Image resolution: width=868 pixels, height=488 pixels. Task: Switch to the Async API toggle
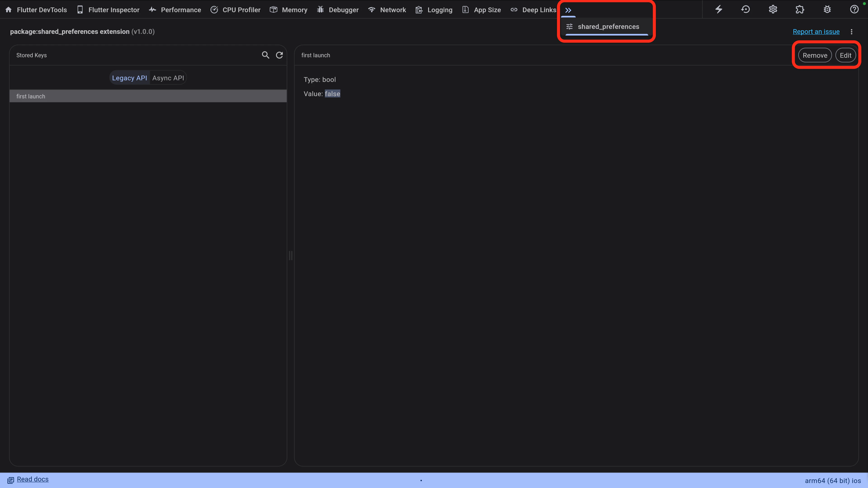168,77
